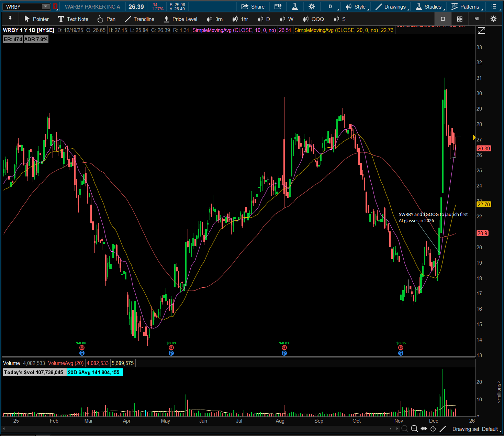Image resolution: width=504 pixels, height=436 pixels.
Task: Click the Volume study label
Action: tap(12, 363)
